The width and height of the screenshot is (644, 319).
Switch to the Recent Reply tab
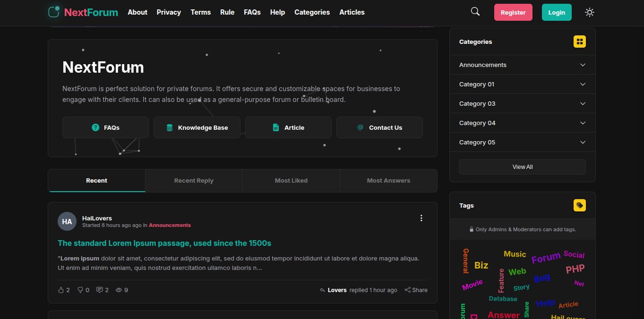click(194, 181)
